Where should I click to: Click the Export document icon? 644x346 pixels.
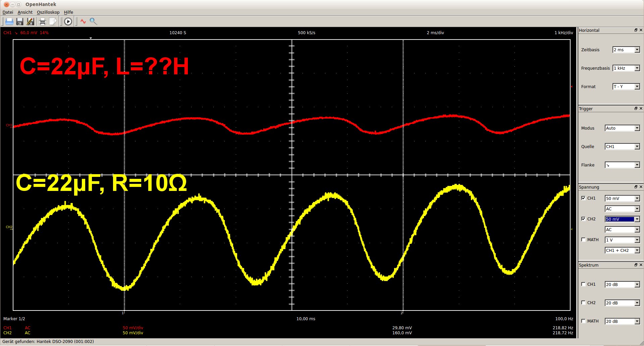[53, 21]
